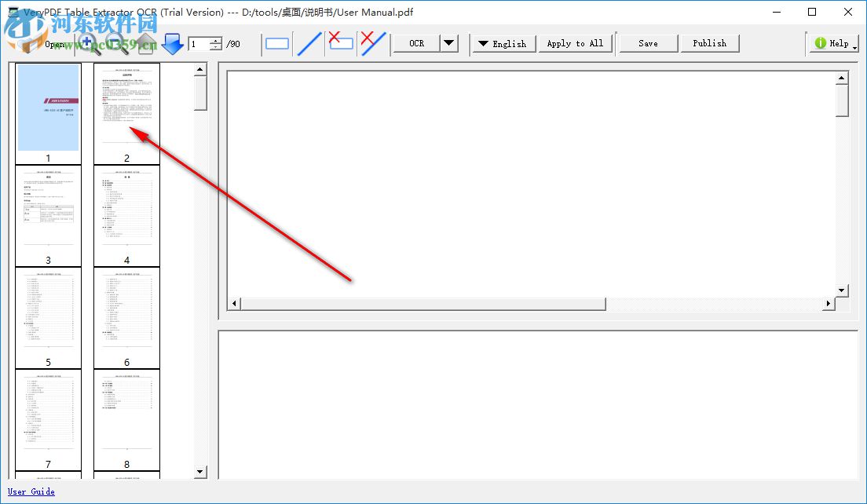Select the delete rectangle tool

pyautogui.click(x=340, y=43)
